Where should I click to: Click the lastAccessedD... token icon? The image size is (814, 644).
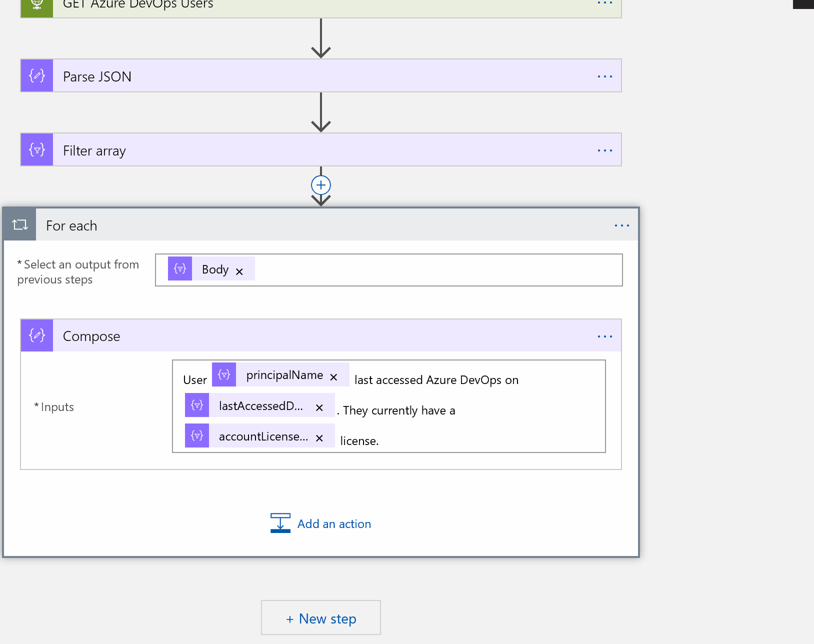(197, 405)
